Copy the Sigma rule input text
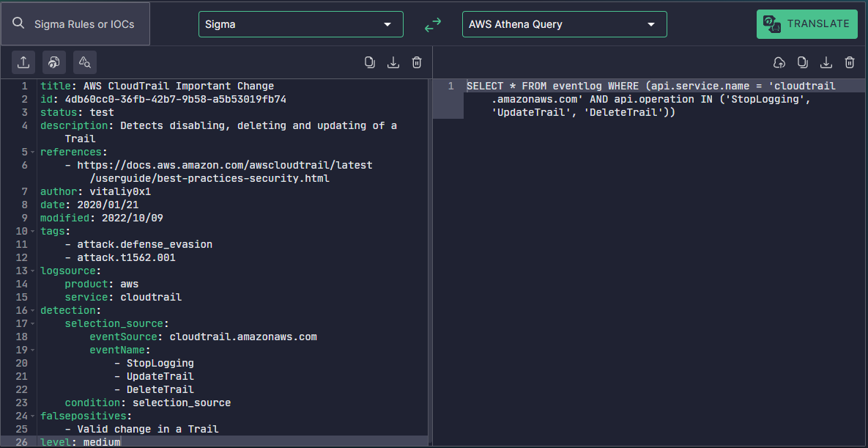This screenshot has width=868, height=448. click(370, 62)
